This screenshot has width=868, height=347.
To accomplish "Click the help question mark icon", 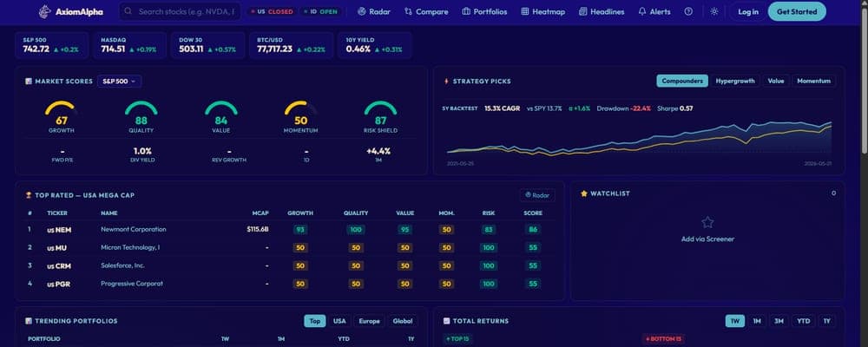I will tap(688, 11).
